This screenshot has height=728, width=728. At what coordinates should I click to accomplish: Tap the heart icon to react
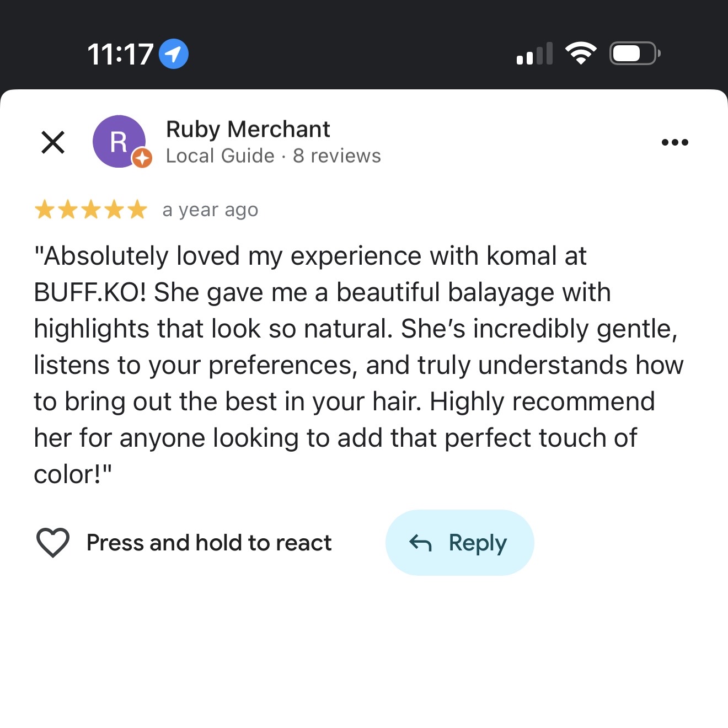(x=53, y=543)
